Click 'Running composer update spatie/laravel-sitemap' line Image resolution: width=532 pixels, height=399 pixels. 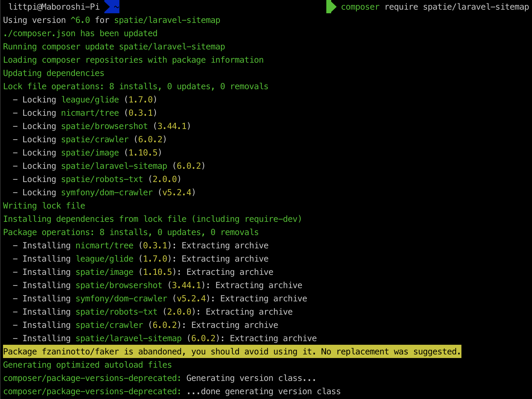click(114, 47)
